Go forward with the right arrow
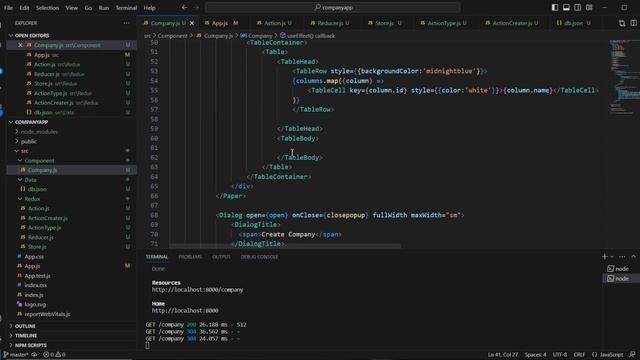The width and height of the screenshot is (640, 360). coord(196,7)
